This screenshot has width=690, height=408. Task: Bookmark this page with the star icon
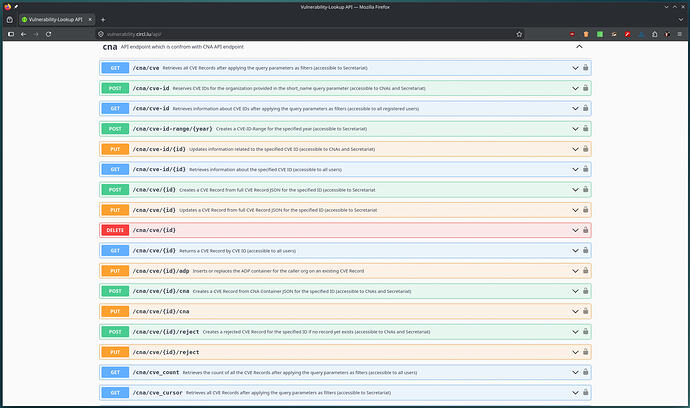pyautogui.click(x=519, y=34)
